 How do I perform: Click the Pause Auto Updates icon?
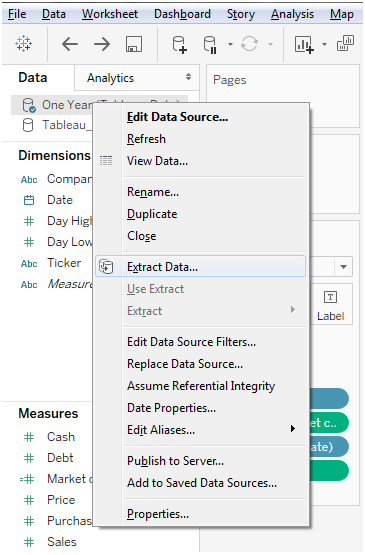point(210,45)
